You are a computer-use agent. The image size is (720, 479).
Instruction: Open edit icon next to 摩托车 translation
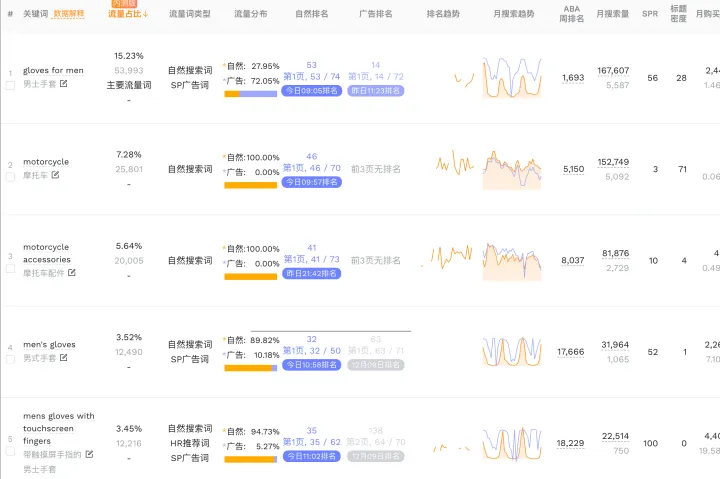(55, 175)
